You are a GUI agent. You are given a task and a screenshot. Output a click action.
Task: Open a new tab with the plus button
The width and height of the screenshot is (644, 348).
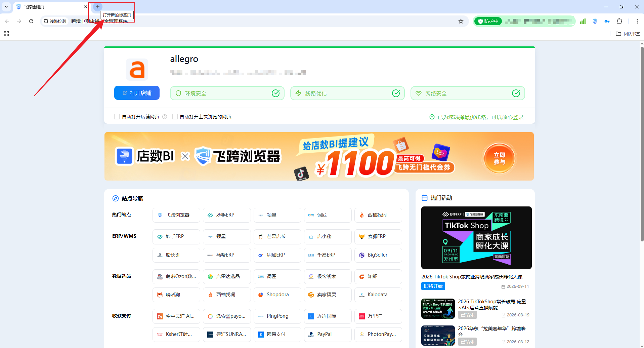[x=97, y=7]
